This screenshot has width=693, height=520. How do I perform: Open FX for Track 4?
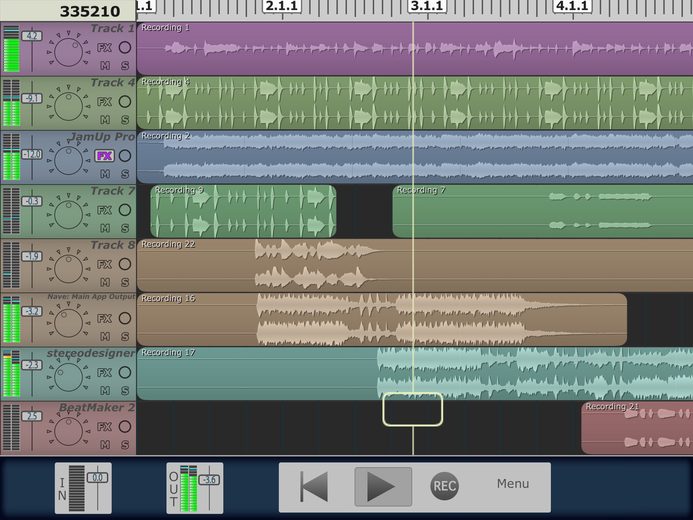(x=104, y=102)
